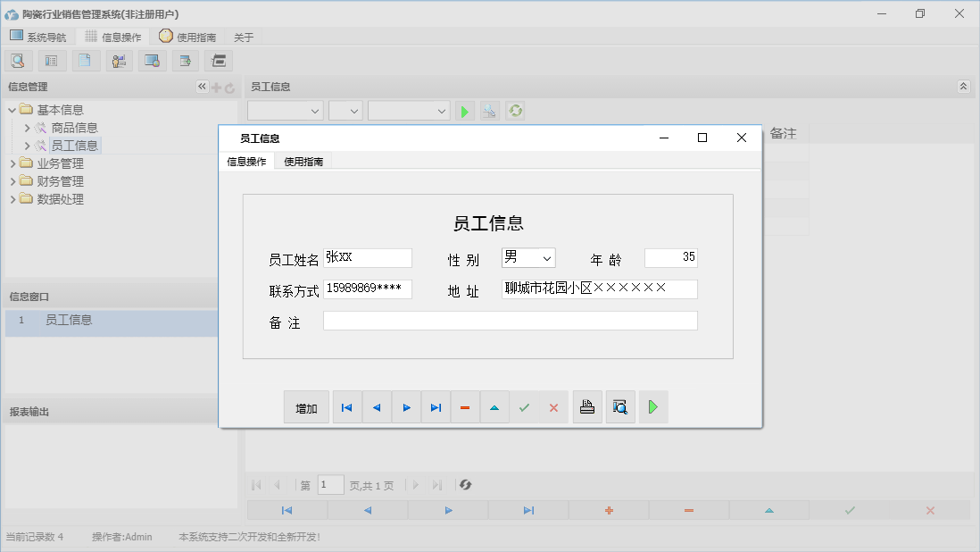This screenshot has width=980, height=552.
Task: Switch to the 使用指南 tab in the dialog
Action: pos(304,162)
